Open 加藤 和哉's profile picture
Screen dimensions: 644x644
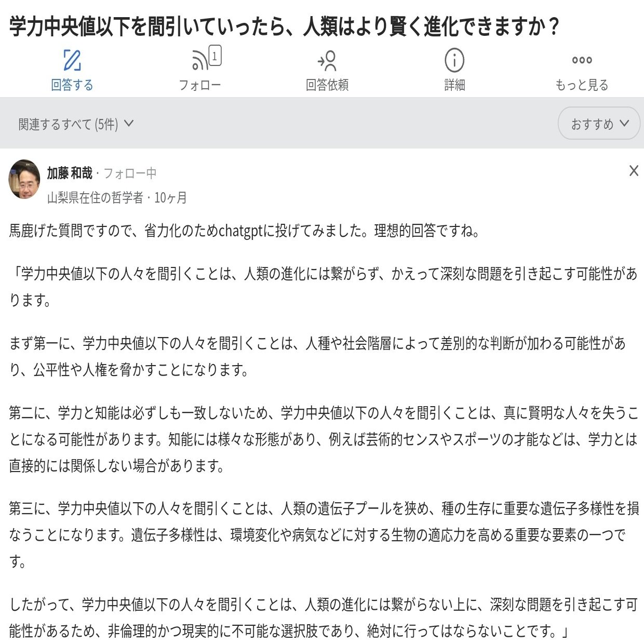tap(24, 180)
